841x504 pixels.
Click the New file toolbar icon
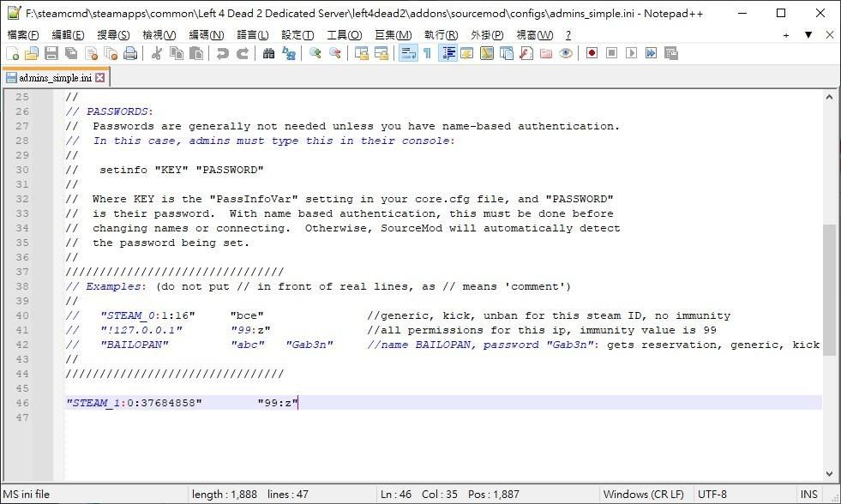click(x=12, y=53)
